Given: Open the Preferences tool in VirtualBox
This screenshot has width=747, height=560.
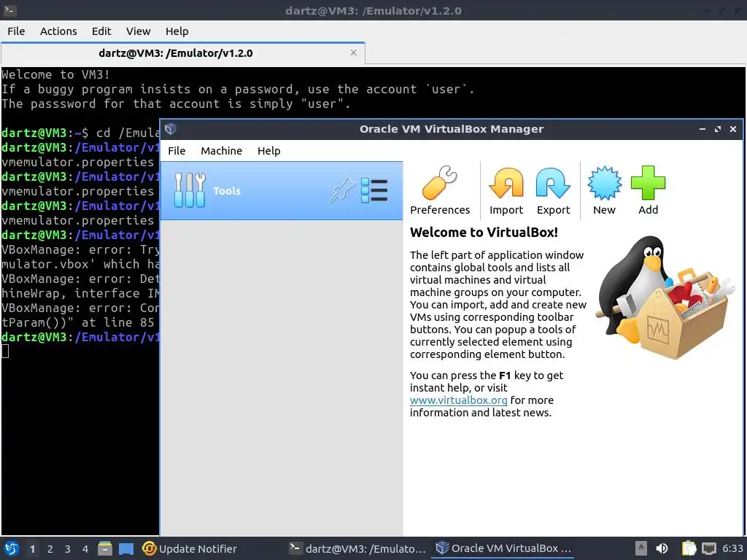Looking at the screenshot, I should [x=439, y=190].
